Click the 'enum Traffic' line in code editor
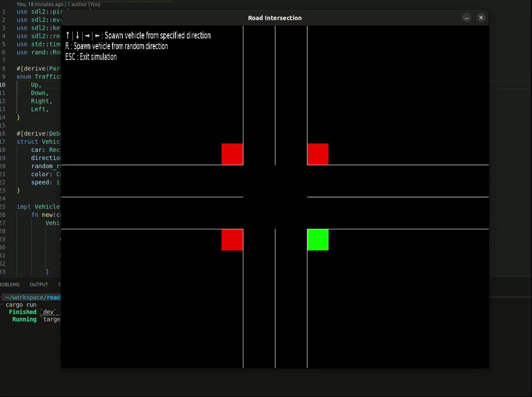 [38, 77]
